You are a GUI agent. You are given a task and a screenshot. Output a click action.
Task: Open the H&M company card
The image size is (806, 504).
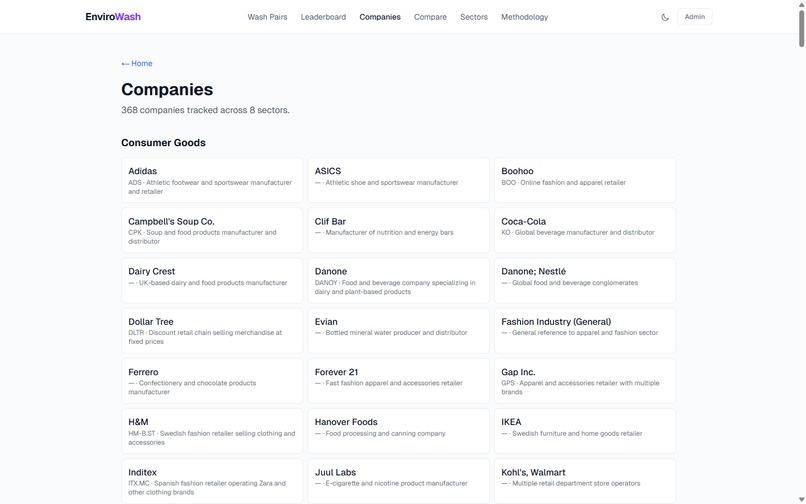coord(212,431)
